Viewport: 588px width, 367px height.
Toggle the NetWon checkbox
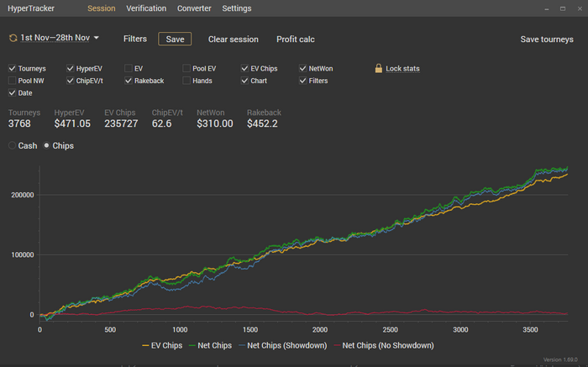click(x=302, y=68)
